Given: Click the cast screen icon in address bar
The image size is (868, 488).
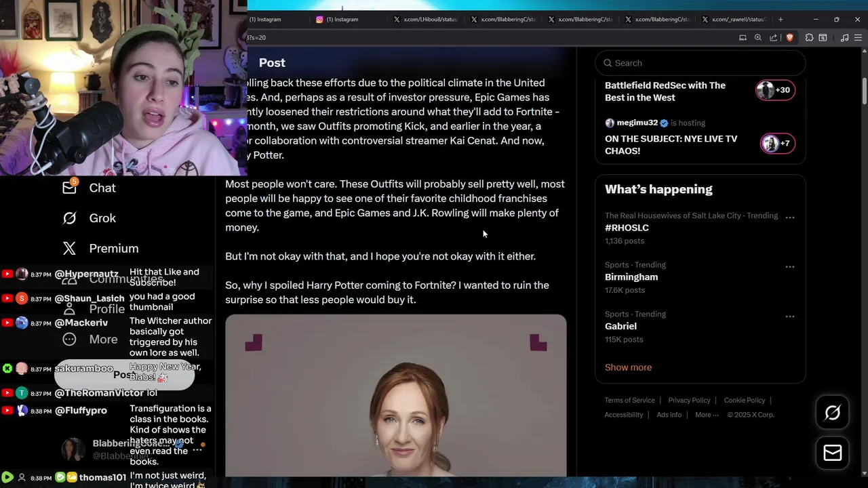Looking at the screenshot, I should (x=743, y=38).
